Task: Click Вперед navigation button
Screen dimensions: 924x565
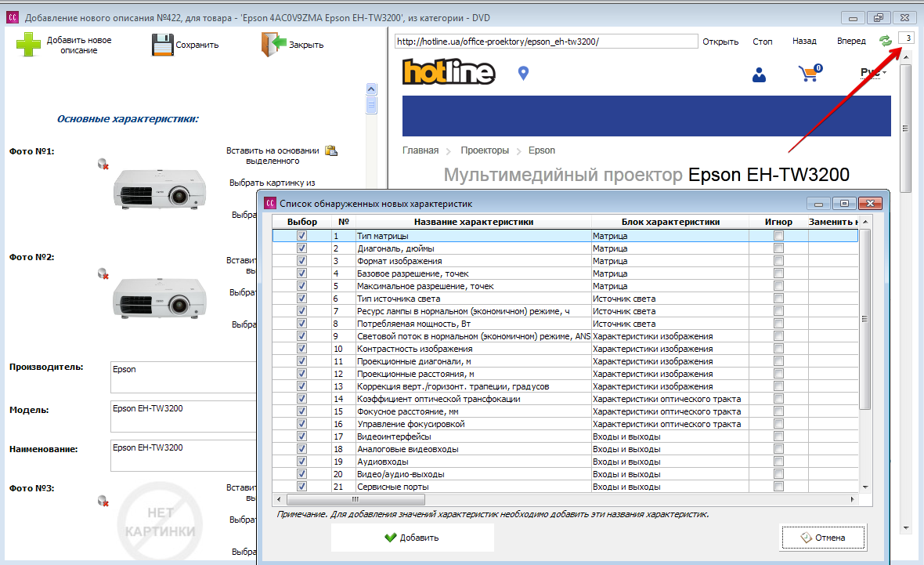Action: coord(851,41)
